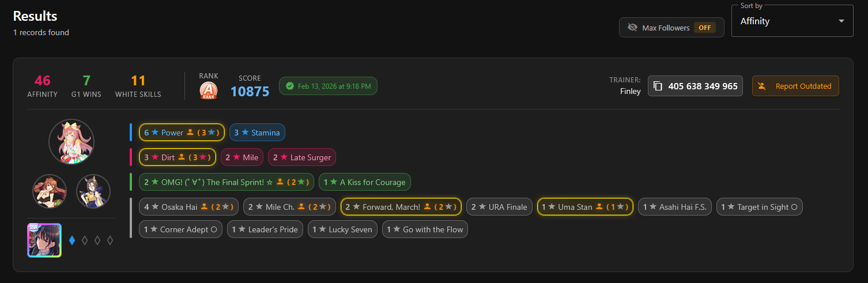Screen dimensions: 868x283
Task: Click Report Outdated button
Action: (795, 86)
